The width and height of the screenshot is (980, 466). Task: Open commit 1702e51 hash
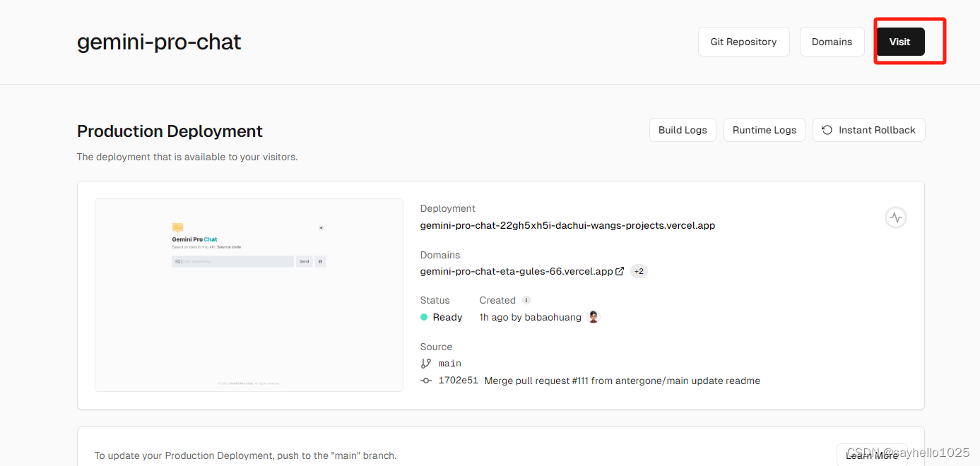tap(458, 381)
